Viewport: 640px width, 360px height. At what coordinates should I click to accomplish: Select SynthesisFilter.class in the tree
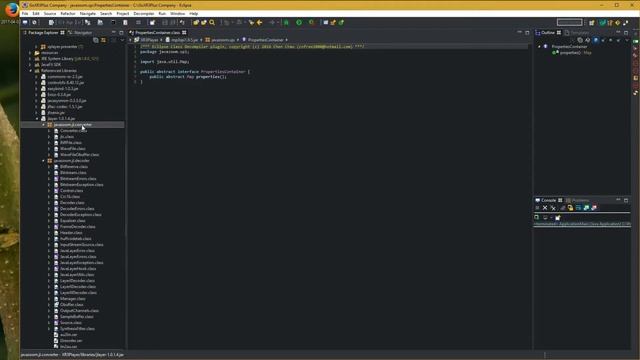(77, 329)
